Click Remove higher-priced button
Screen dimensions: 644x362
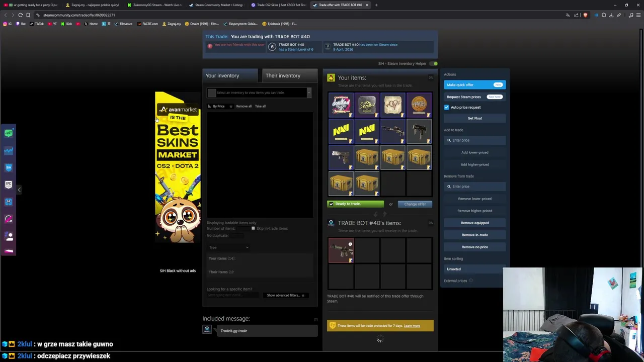[x=474, y=211]
